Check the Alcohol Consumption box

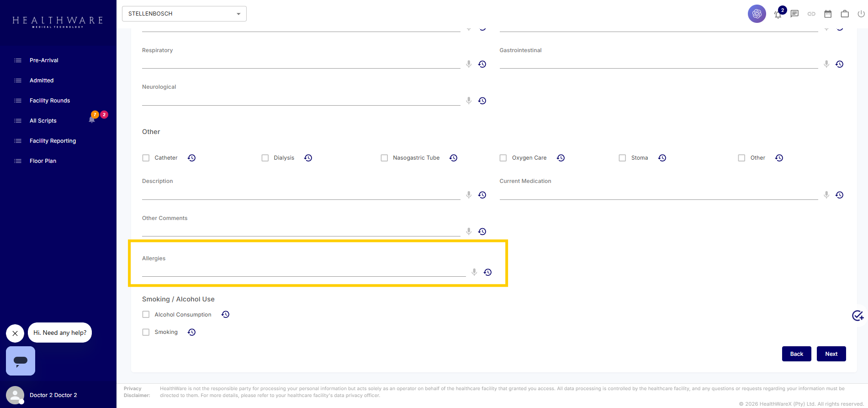tap(146, 314)
